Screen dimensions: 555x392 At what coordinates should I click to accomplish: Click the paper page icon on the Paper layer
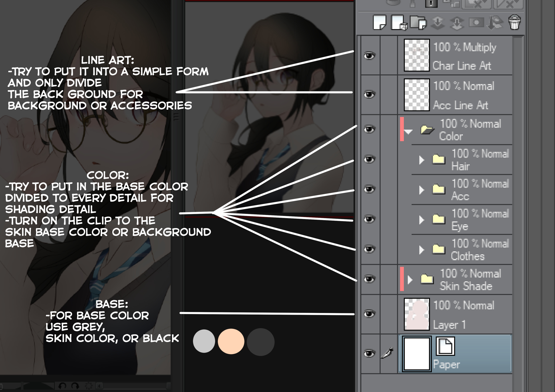(445, 346)
